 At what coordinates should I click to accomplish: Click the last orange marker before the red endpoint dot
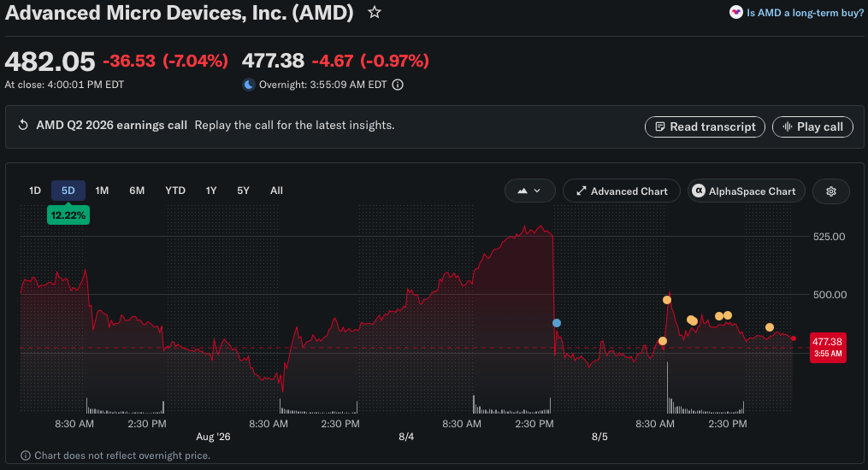pyautogui.click(x=770, y=327)
